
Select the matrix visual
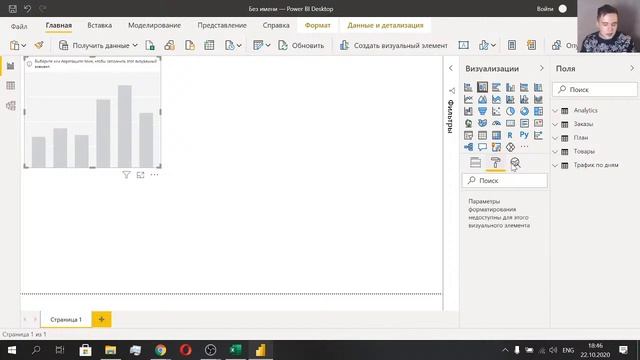[x=496, y=135]
